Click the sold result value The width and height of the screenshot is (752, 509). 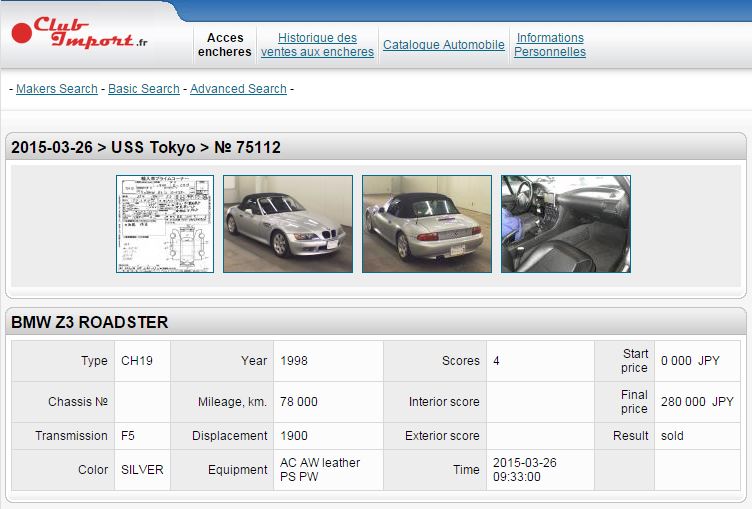tap(672, 436)
